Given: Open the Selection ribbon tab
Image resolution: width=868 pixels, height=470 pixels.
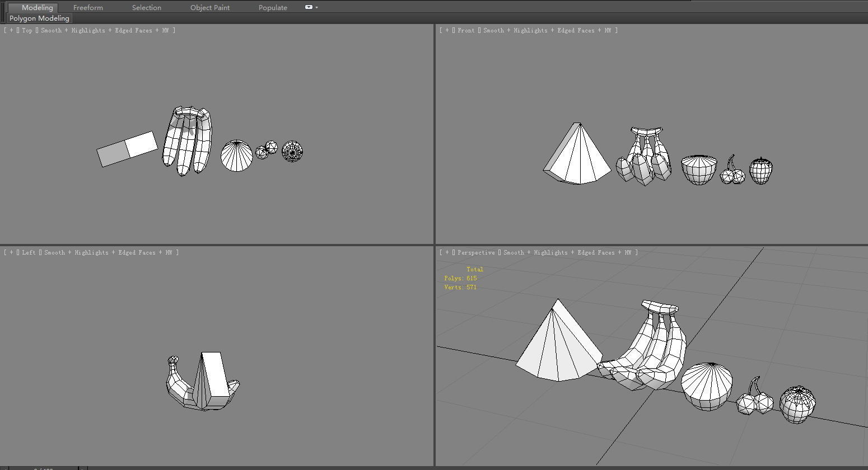Looking at the screenshot, I should 147,7.
